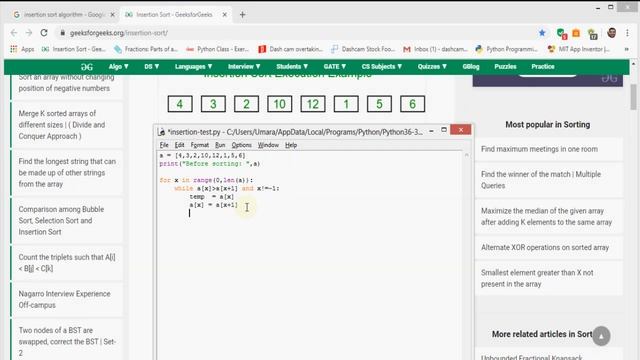Expand the Quizzes dropdown menu
The image size is (640, 360).
tap(432, 67)
